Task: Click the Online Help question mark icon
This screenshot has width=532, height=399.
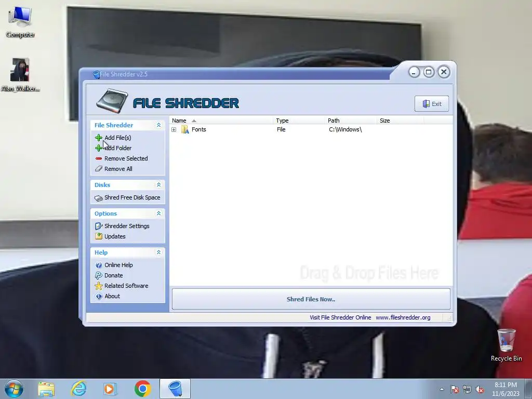Action: (98, 265)
